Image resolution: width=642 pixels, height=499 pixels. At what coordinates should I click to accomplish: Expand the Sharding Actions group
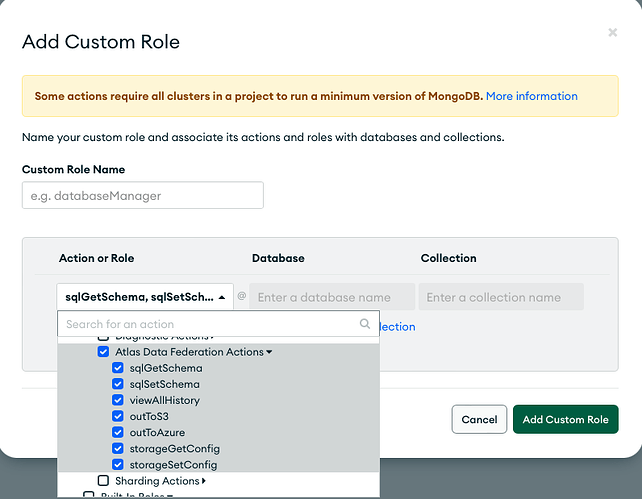(x=204, y=481)
